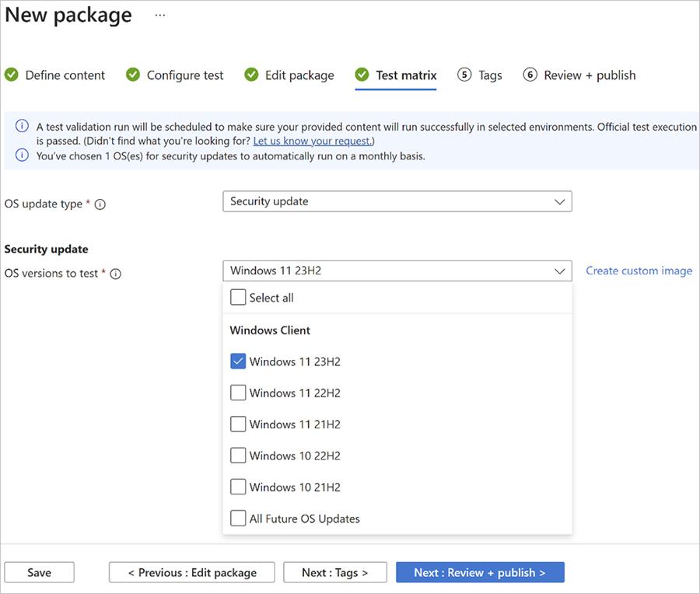Check the Select all checkbox
The image size is (700, 594).
point(238,298)
